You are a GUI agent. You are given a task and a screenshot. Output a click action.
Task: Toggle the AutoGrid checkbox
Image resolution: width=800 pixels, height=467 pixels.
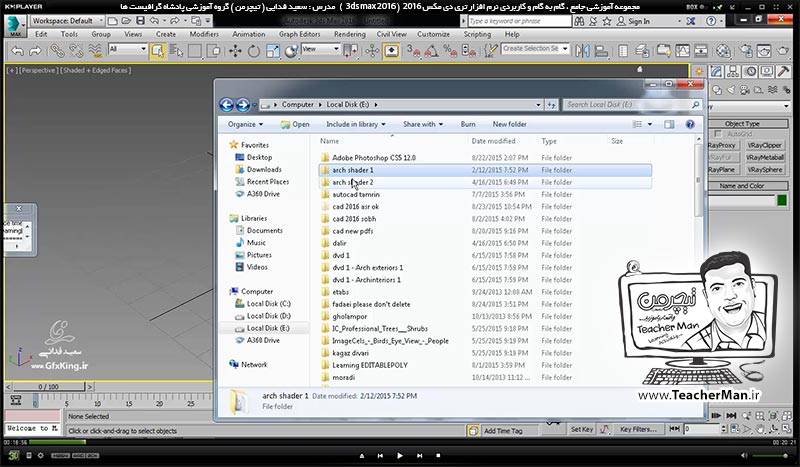(x=718, y=134)
